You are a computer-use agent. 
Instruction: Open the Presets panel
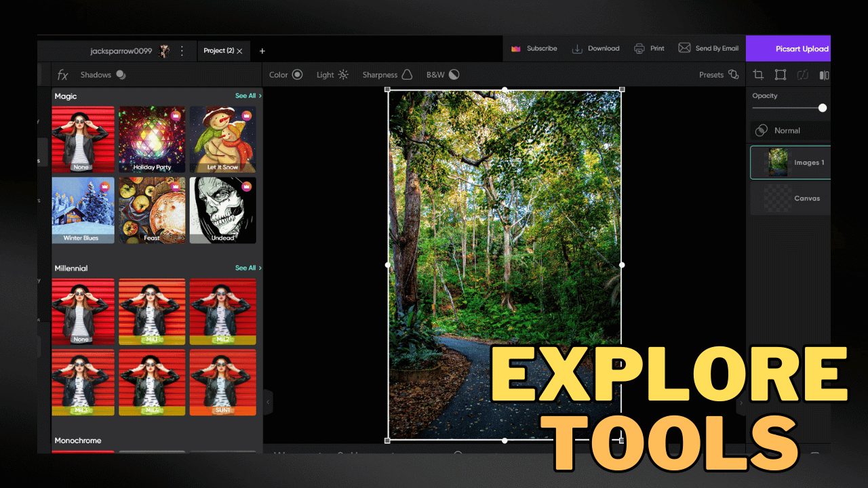tap(718, 75)
